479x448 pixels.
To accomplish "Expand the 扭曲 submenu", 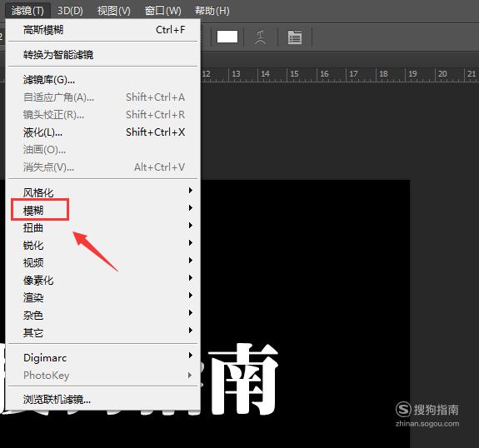I will [103, 227].
